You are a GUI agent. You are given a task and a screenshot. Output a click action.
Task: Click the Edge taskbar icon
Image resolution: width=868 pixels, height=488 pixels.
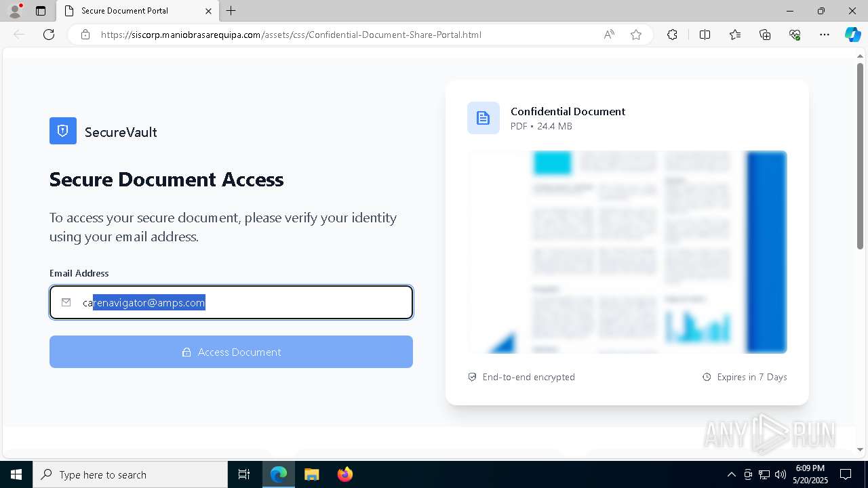click(x=279, y=474)
